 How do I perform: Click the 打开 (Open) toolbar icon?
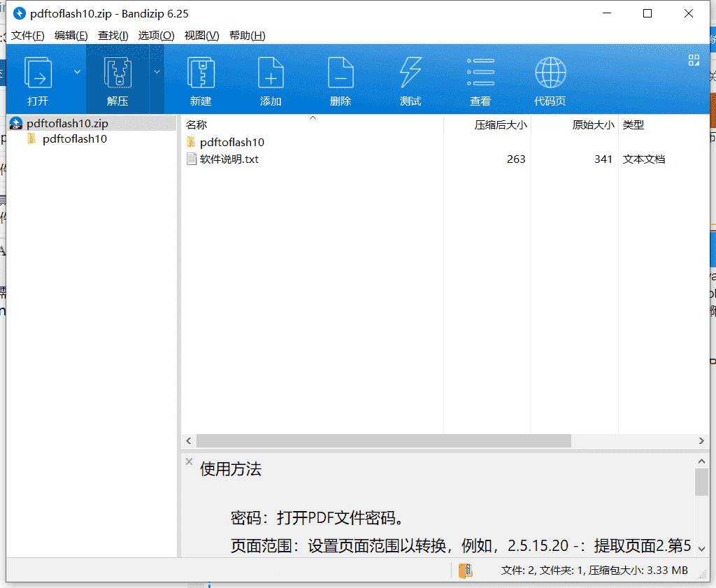pos(38,73)
